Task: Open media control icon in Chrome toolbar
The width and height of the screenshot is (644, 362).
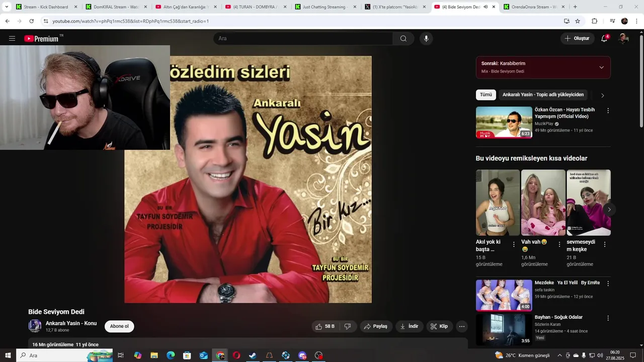Action: [x=612, y=21]
